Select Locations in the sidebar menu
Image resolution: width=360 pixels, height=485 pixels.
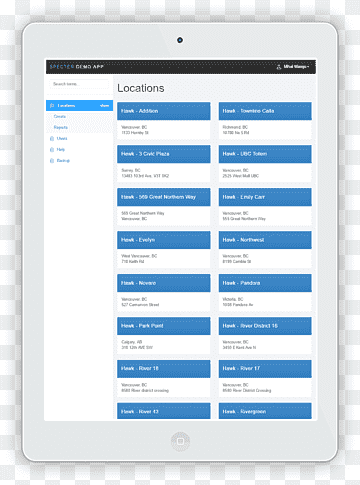click(79, 106)
